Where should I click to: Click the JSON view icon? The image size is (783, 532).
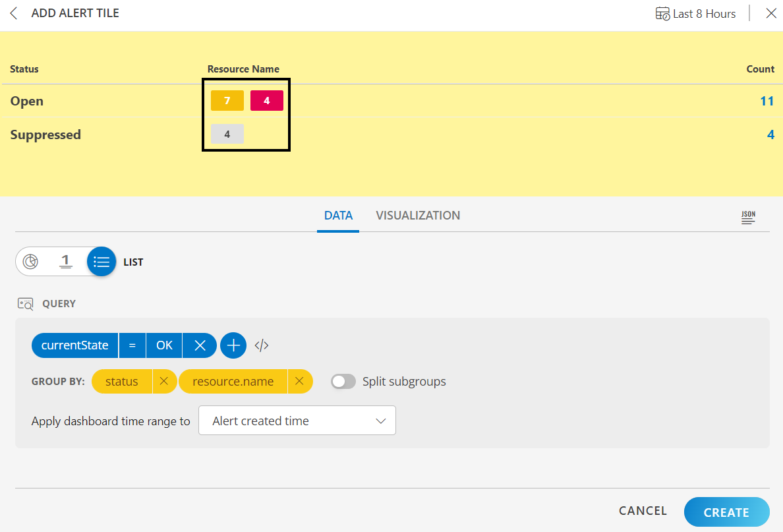coord(748,216)
